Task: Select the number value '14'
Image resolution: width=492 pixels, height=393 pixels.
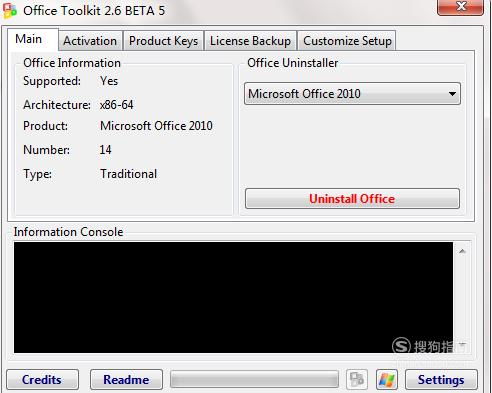Action: coord(105,150)
